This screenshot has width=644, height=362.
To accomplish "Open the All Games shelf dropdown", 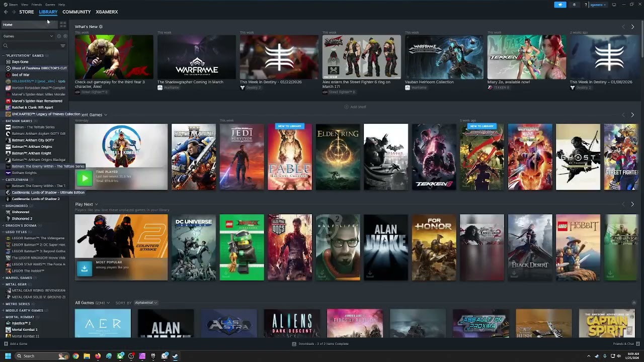I will click(109, 303).
